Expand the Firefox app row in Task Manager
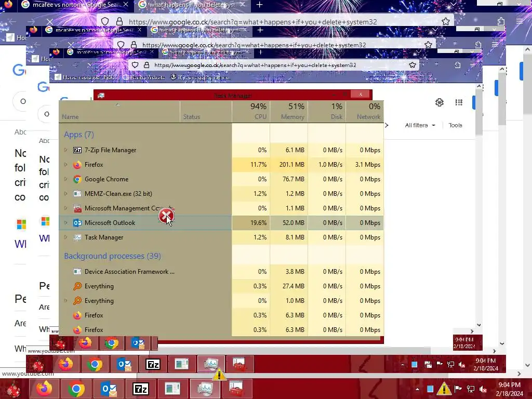Viewport: 532px width, 399px height. 65,164
